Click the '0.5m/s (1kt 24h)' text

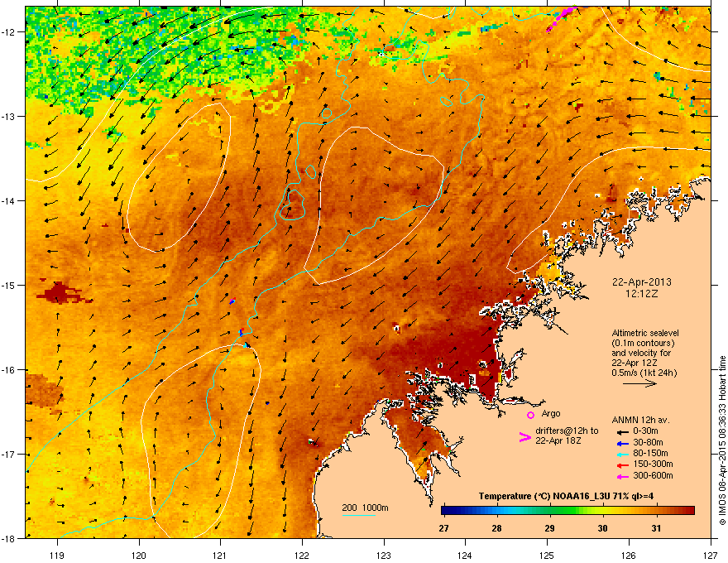(644, 373)
